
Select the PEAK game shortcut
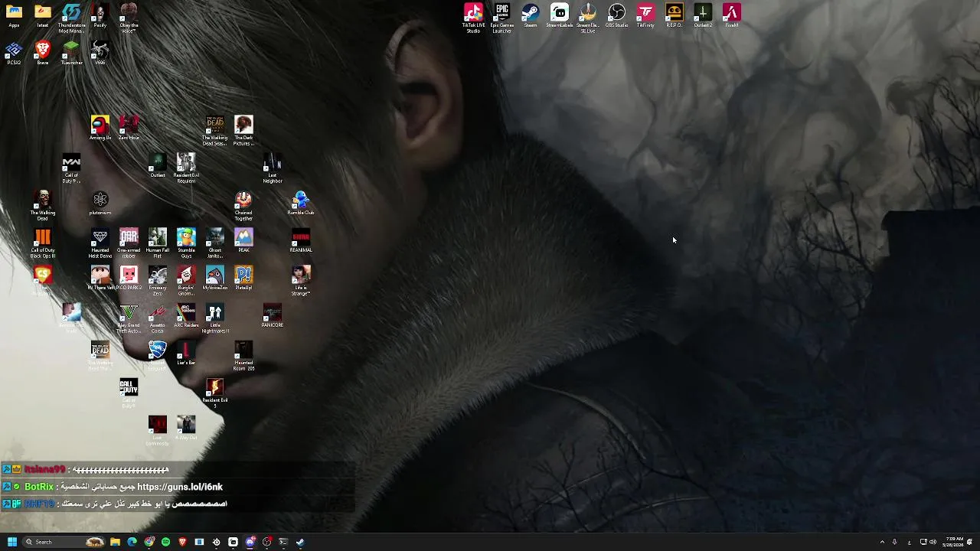(x=243, y=240)
